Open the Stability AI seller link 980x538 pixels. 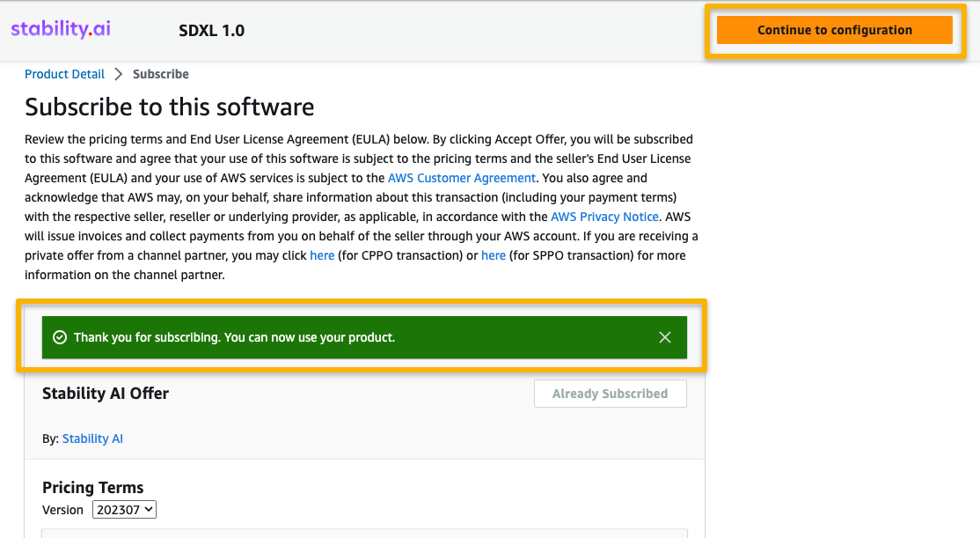(92, 439)
